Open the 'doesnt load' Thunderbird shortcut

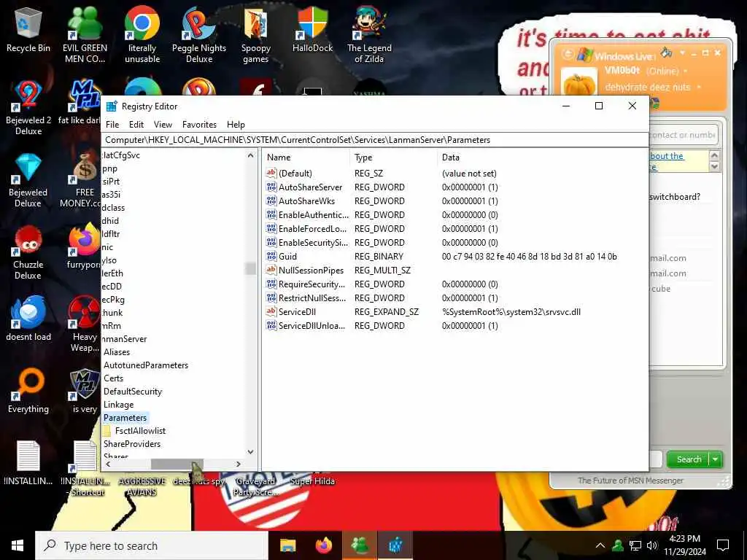28,318
